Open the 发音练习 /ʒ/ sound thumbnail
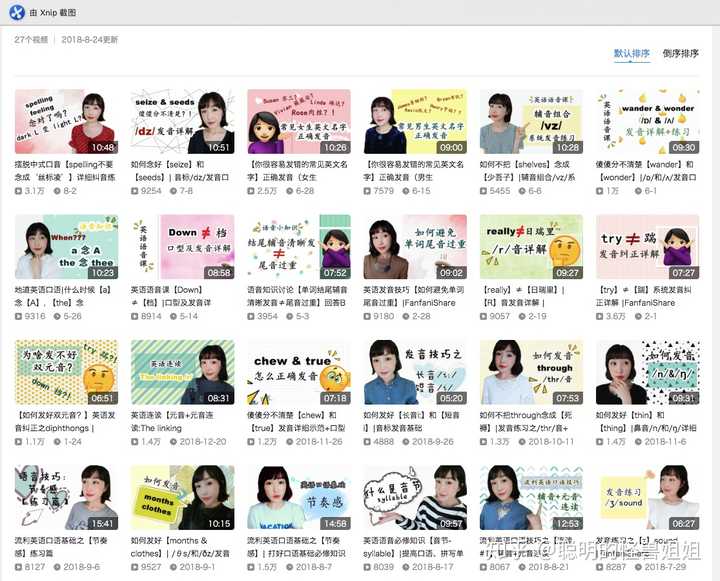Screen dimensions: 720x581 tap(647, 498)
